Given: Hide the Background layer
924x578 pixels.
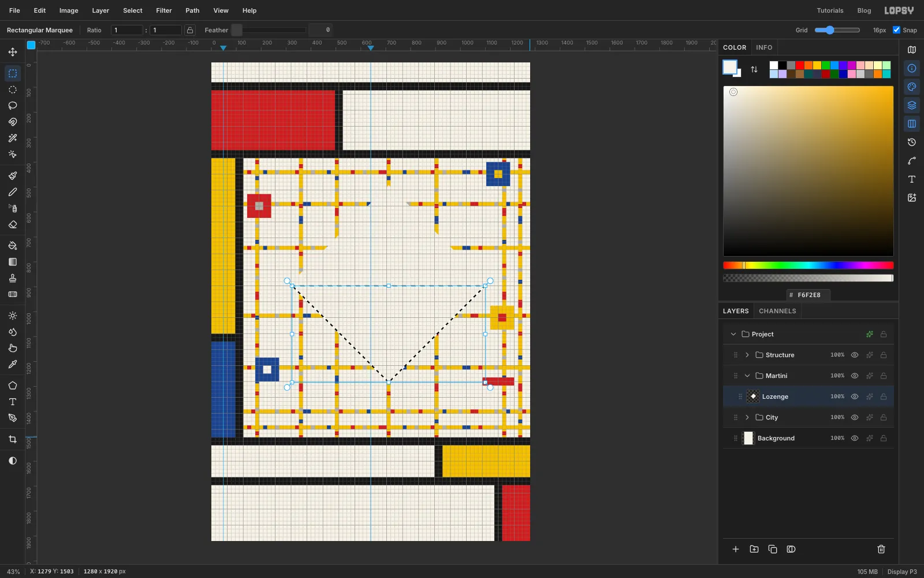Looking at the screenshot, I should click(855, 438).
